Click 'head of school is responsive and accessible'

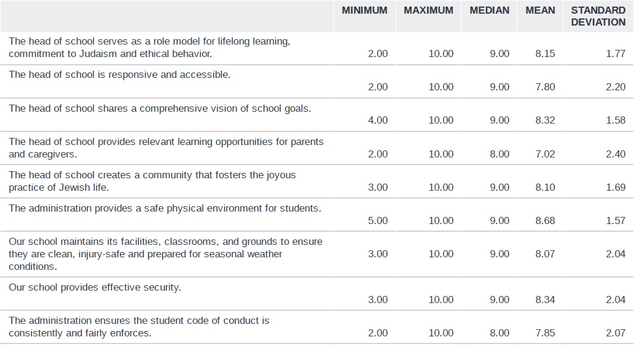point(119,75)
